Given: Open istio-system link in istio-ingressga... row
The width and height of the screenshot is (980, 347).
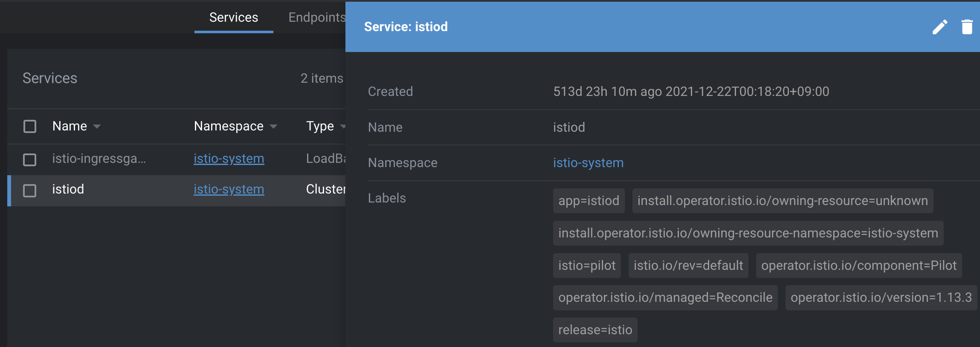Looking at the screenshot, I should pos(229,159).
